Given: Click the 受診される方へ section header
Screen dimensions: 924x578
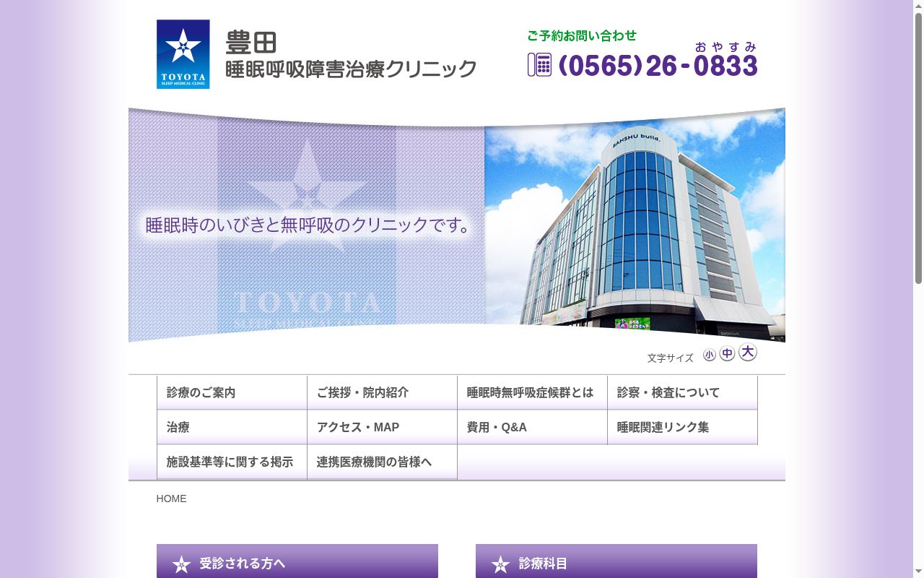Looking at the screenshot, I should coord(297,561).
